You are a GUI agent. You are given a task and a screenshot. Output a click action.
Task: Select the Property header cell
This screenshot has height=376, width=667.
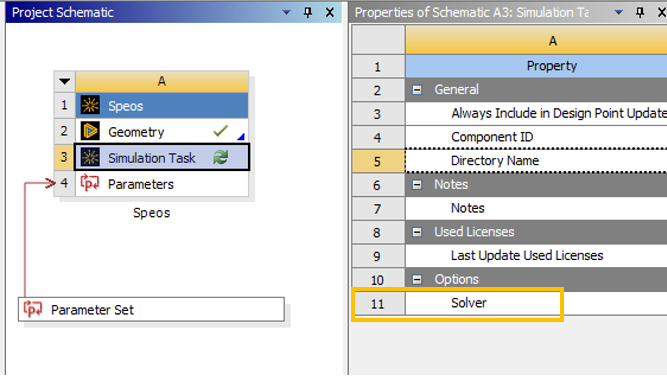pos(536,66)
